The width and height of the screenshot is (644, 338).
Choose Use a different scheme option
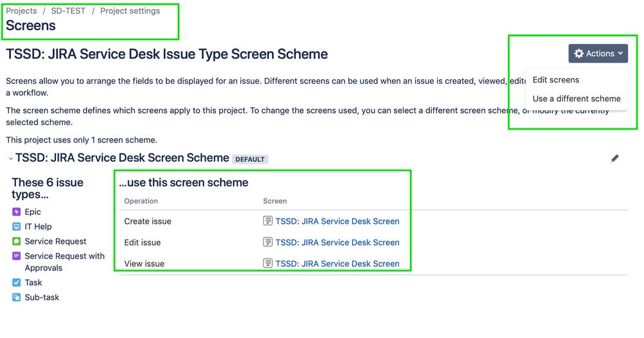(x=576, y=99)
